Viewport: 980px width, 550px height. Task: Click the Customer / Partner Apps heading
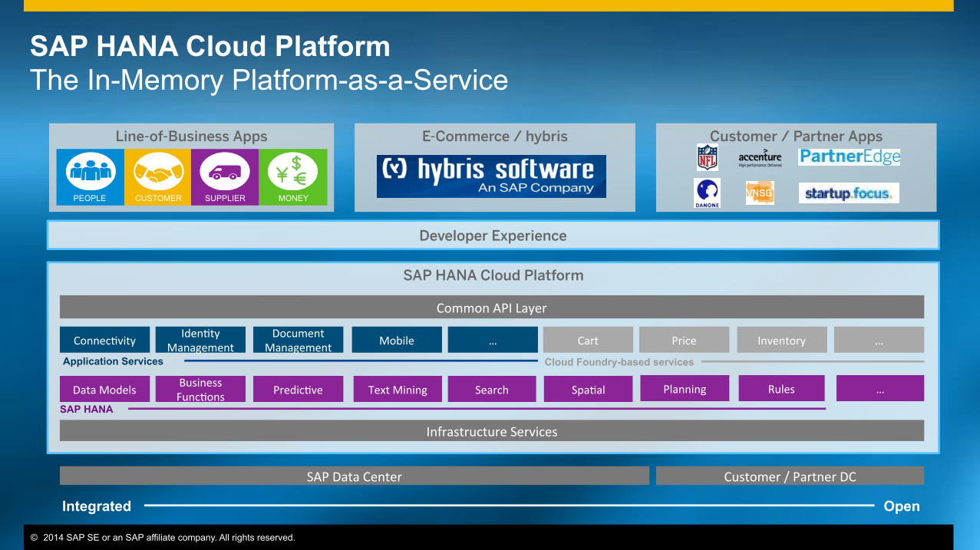[x=796, y=136]
